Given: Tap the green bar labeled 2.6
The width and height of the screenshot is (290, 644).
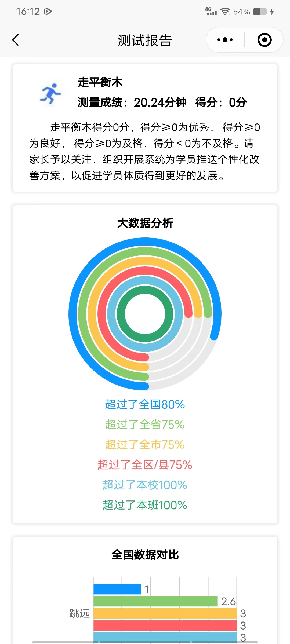Looking at the screenshot, I should (155, 601).
